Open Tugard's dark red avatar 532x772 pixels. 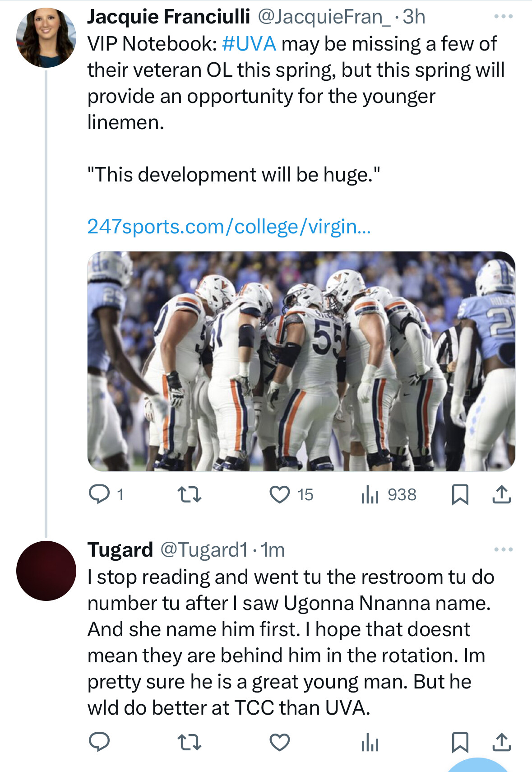click(x=46, y=571)
